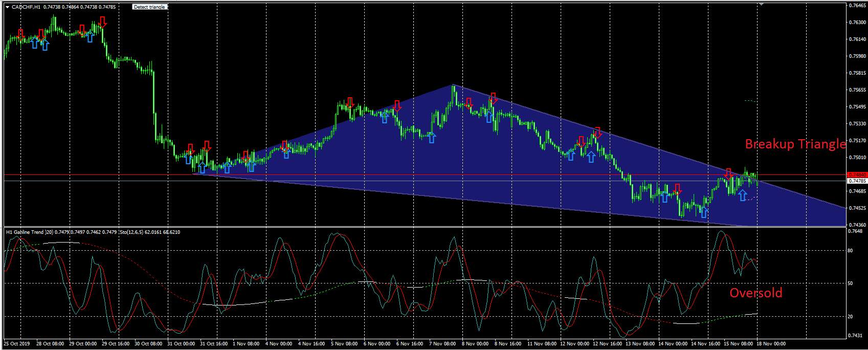Click the red 0.74840 price level tag
868x350 pixels.
pos(857,174)
